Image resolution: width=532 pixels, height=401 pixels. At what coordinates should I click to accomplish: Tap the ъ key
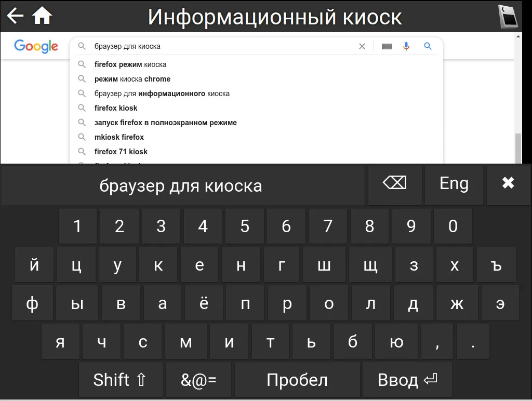coord(496,264)
